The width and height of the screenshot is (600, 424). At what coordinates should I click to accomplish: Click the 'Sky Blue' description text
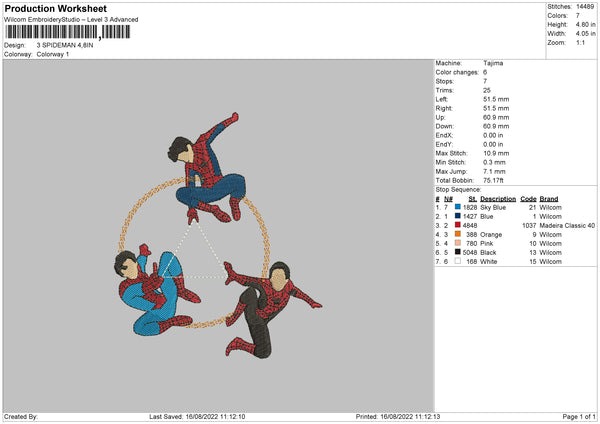[493, 207]
